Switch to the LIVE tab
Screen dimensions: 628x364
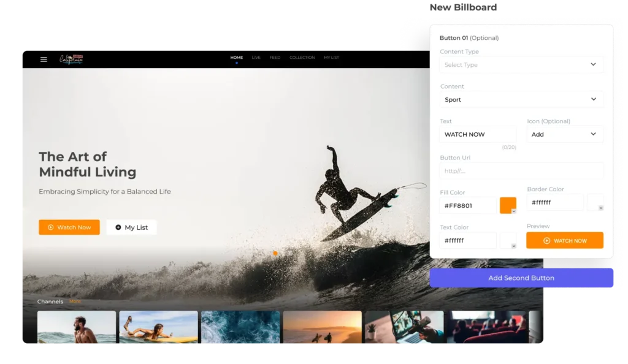click(256, 58)
